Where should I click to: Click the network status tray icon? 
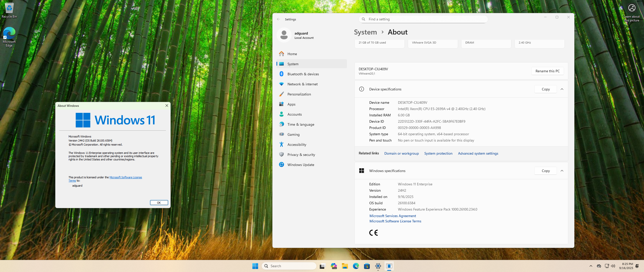607,266
